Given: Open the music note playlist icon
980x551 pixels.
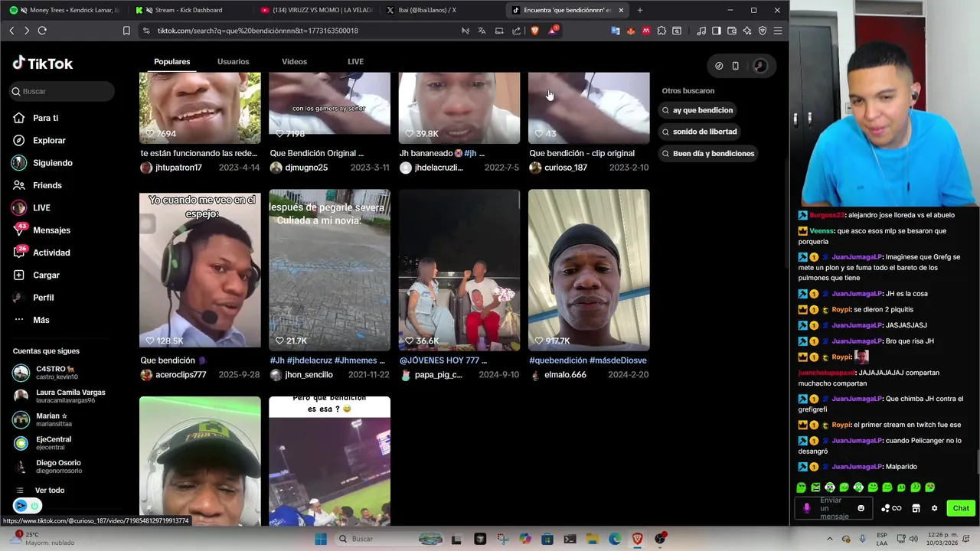Looking at the screenshot, I should point(701,31).
